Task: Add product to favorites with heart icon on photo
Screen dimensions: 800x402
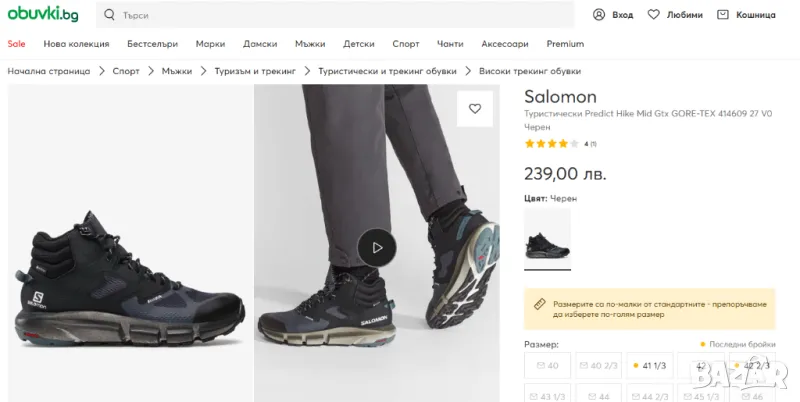Action: click(x=475, y=109)
